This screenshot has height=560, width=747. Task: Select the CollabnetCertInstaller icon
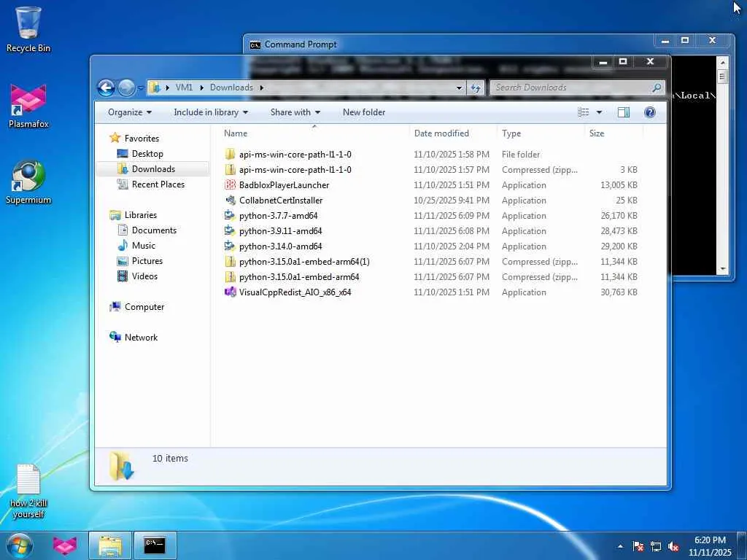point(230,201)
